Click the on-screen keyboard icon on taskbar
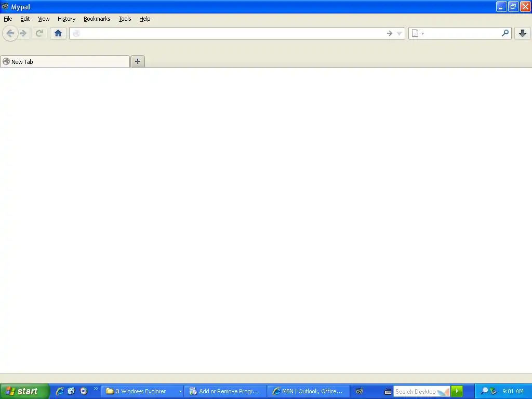The height and width of the screenshot is (399, 532). pos(388,392)
